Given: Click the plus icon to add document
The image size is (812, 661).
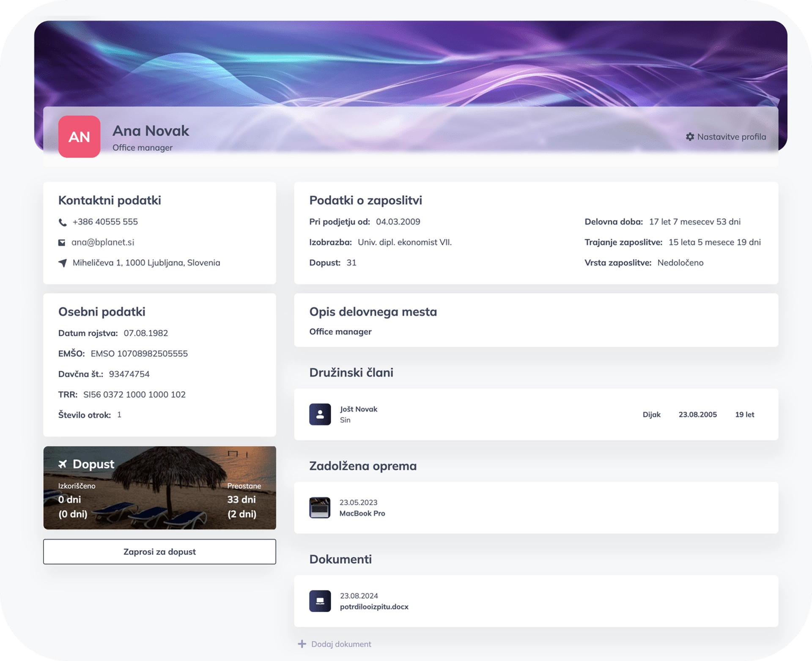Looking at the screenshot, I should coord(302,644).
